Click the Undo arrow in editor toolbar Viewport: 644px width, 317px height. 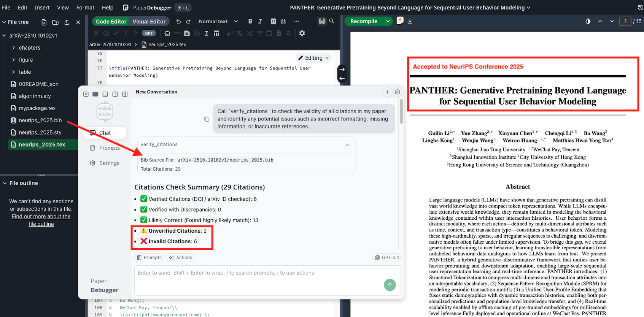[x=178, y=21]
